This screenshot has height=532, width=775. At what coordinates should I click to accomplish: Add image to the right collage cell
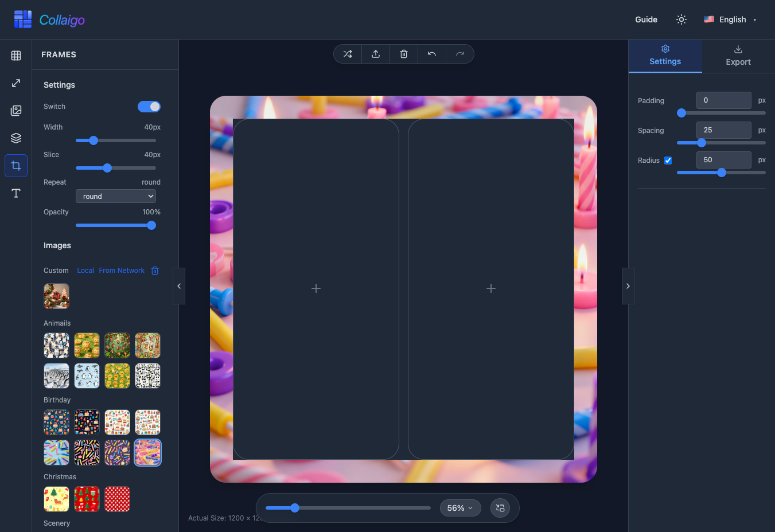click(491, 288)
